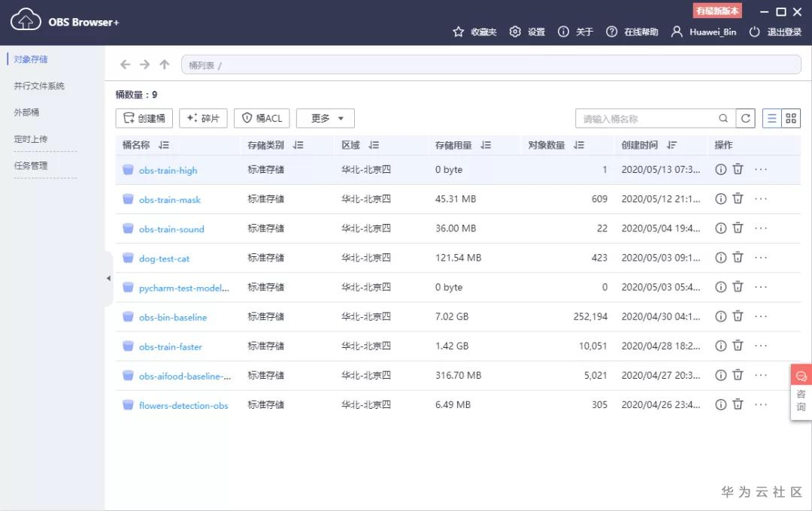View info for the dog-test-cat bucket
812x511 pixels.
tap(721, 258)
